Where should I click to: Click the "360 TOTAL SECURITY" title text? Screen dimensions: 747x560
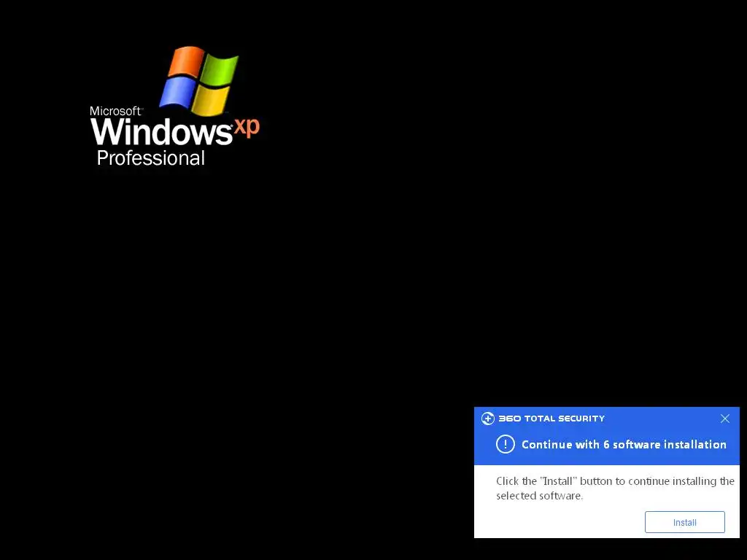click(x=551, y=419)
